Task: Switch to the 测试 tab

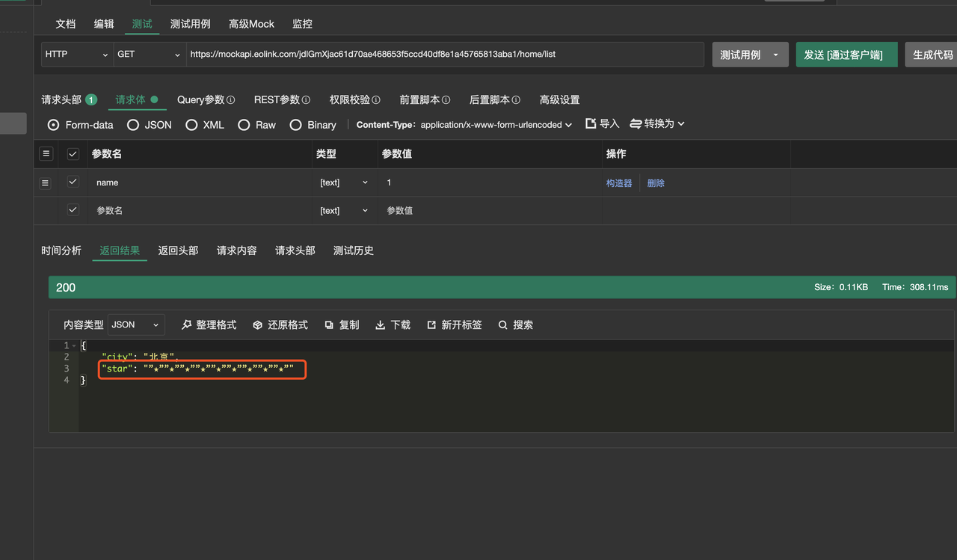Action: (142, 24)
